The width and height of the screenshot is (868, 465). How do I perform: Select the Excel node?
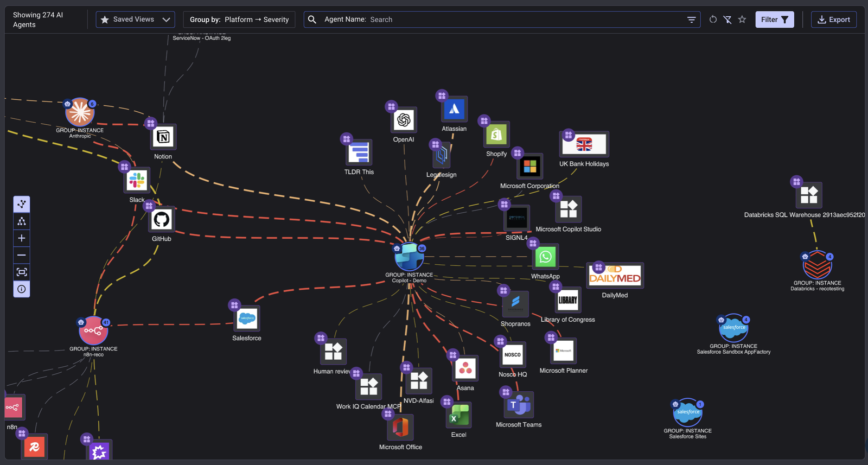point(459,416)
